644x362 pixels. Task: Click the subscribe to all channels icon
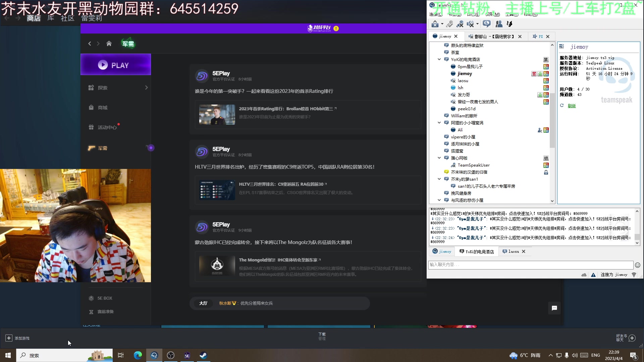(x=487, y=24)
